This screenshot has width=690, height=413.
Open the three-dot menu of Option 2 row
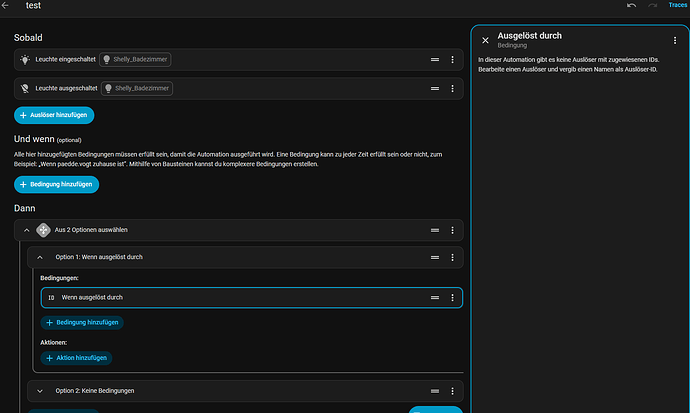point(452,391)
